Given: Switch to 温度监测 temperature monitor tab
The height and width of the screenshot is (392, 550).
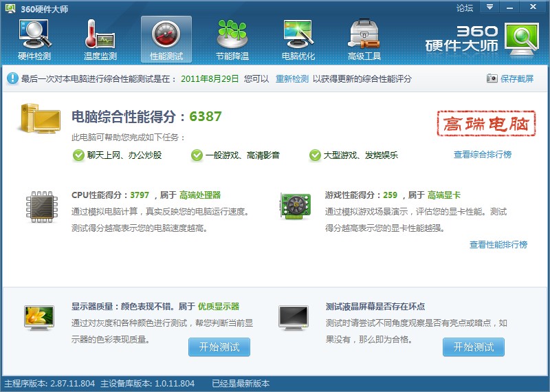Looking at the screenshot, I should pos(100,39).
